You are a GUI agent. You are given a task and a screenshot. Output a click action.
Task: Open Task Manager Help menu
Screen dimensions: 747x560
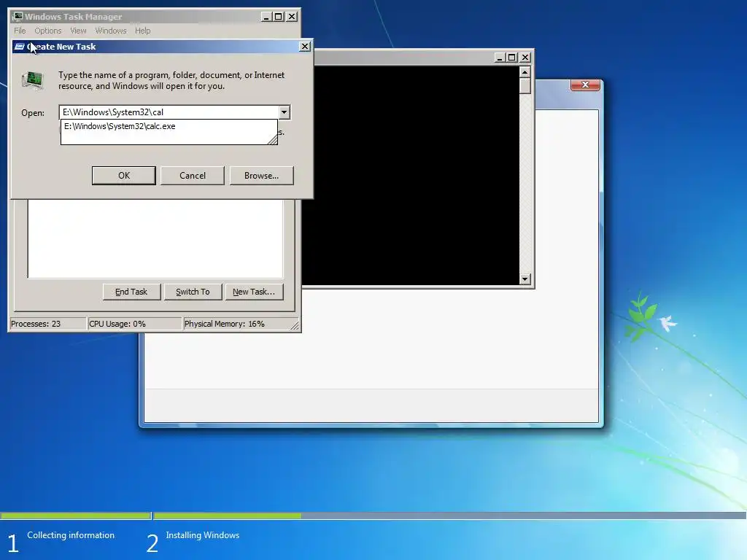tap(142, 31)
